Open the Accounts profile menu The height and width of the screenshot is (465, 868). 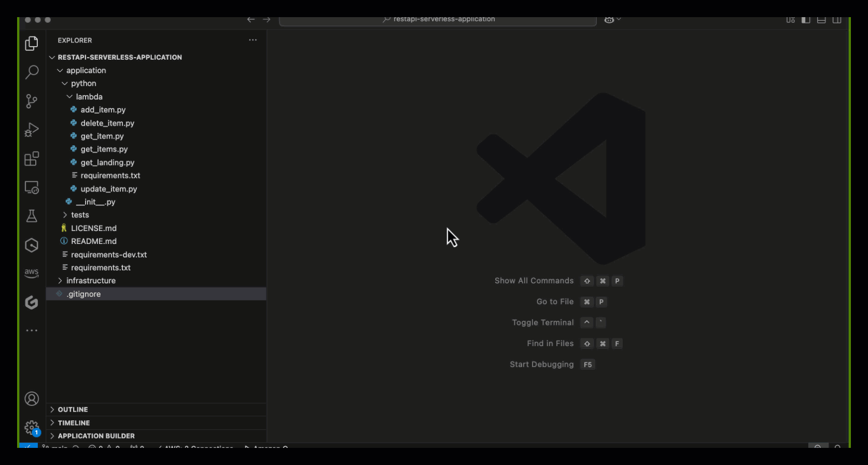coord(32,399)
